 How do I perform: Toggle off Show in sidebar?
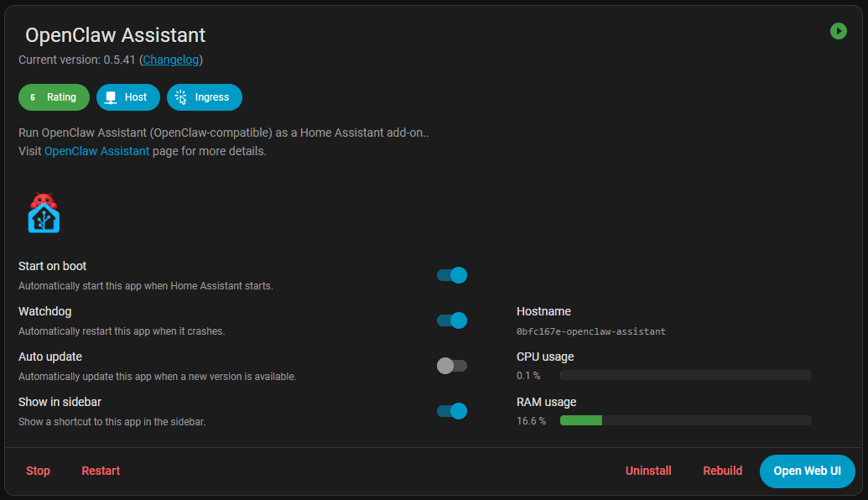pos(452,411)
